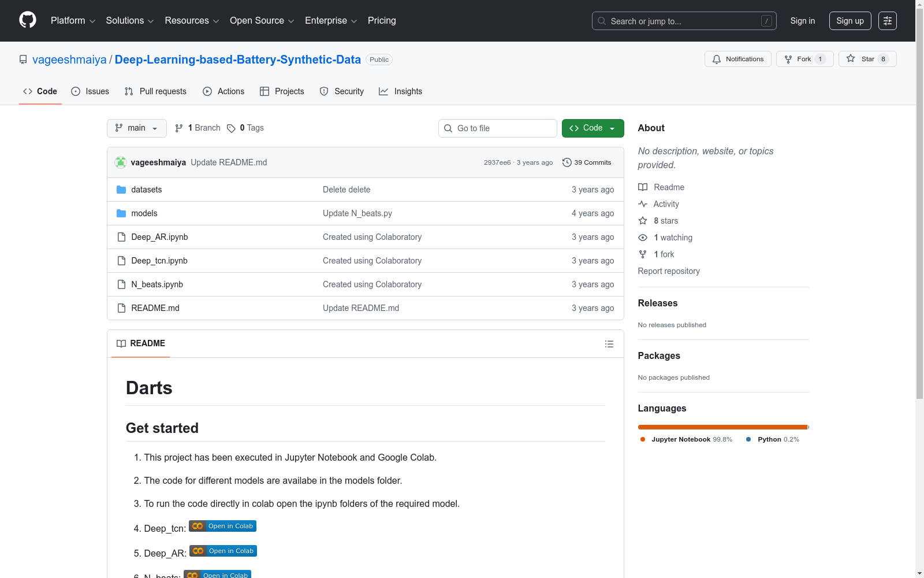Open the Deep_tcn.ipynb file
This screenshot has width=924, height=578.
tap(159, 261)
